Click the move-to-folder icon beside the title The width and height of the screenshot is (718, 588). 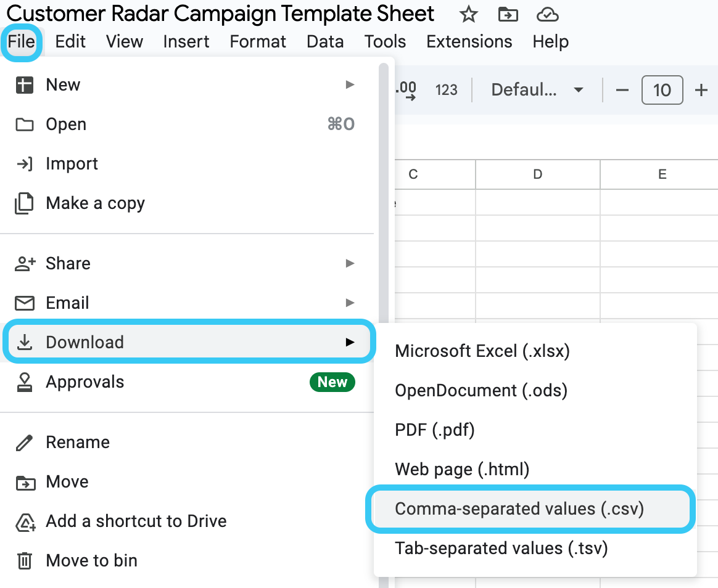pos(508,15)
